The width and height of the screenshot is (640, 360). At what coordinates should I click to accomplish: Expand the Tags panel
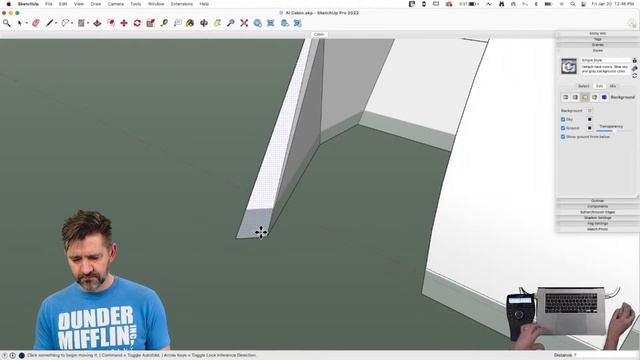click(597, 39)
